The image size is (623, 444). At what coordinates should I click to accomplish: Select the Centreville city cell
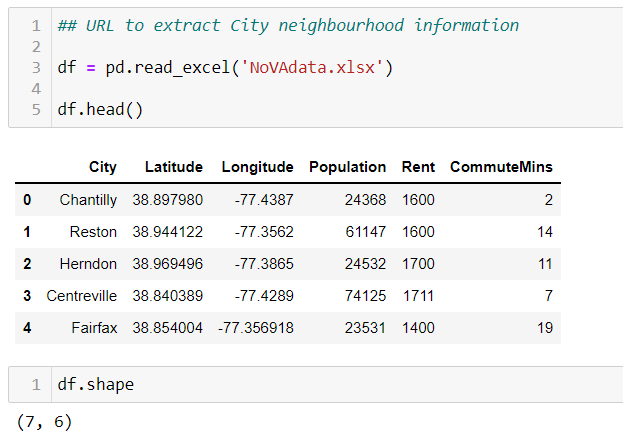(81, 296)
